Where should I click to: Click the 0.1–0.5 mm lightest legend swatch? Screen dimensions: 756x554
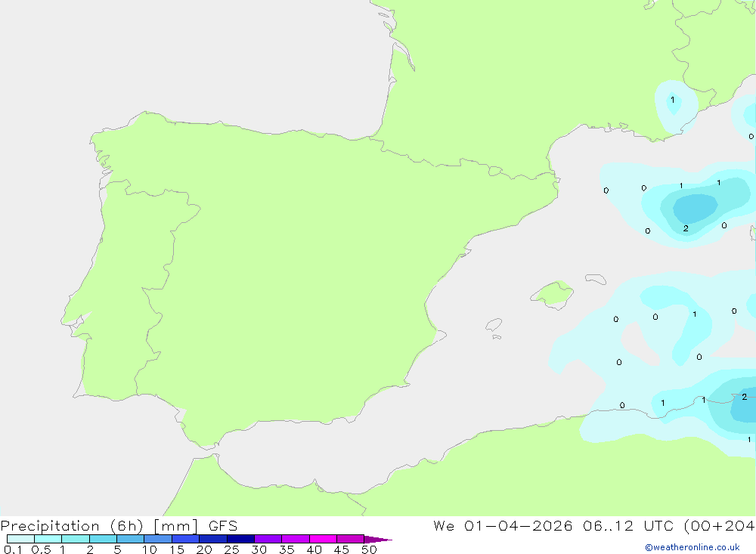click(x=20, y=539)
